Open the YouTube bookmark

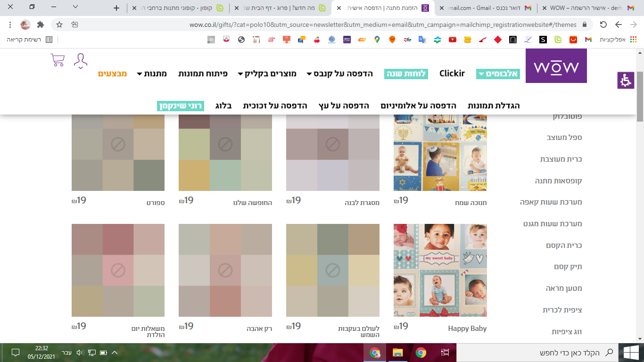pyautogui.click(x=453, y=40)
